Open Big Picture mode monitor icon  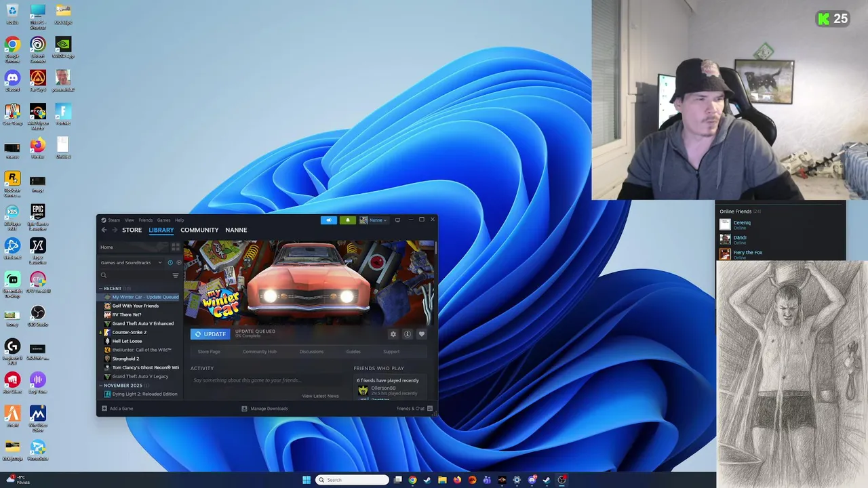coord(397,220)
